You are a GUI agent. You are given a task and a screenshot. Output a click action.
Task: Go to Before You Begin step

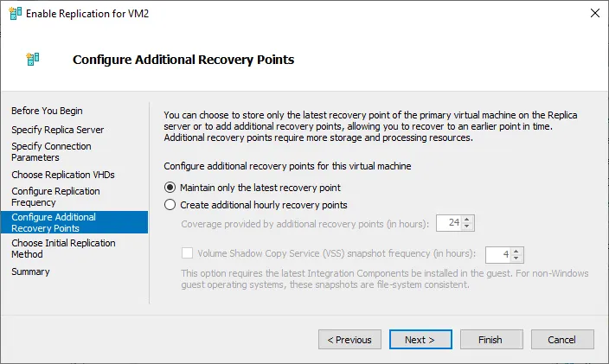[x=47, y=111]
